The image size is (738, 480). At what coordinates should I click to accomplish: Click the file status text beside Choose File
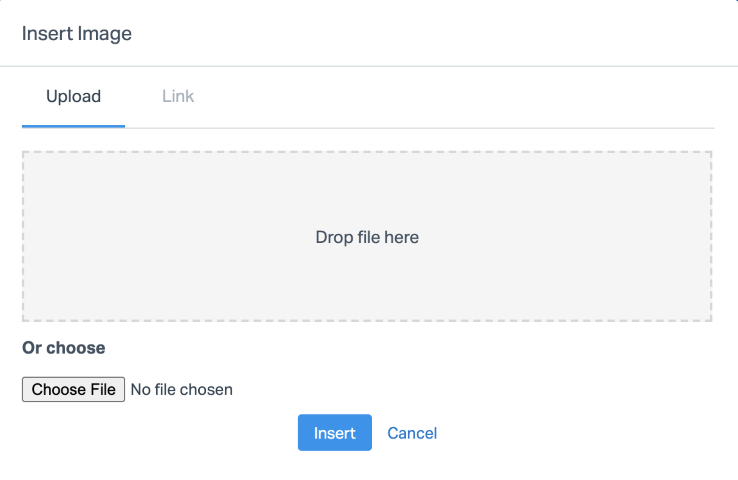181,390
